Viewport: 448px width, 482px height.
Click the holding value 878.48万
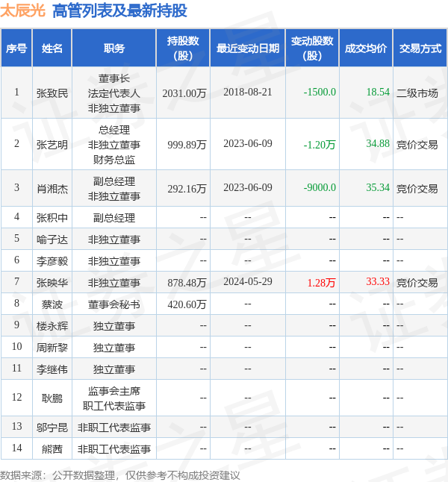point(187,283)
